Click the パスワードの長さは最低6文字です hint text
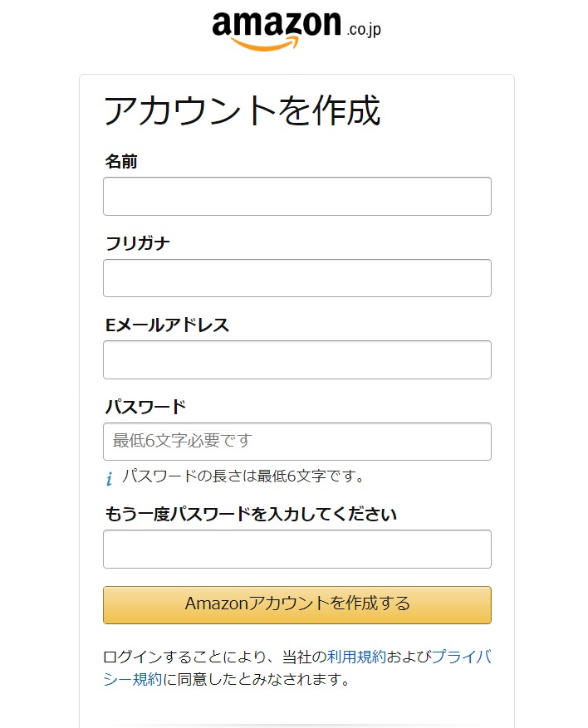Viewport: 588px width, 728px height. point(243,476)
